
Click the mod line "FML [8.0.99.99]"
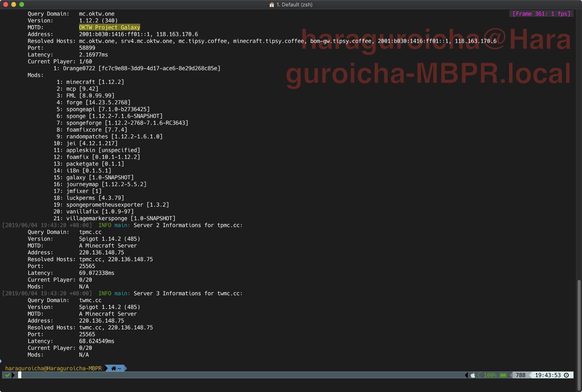coord(90,95)
